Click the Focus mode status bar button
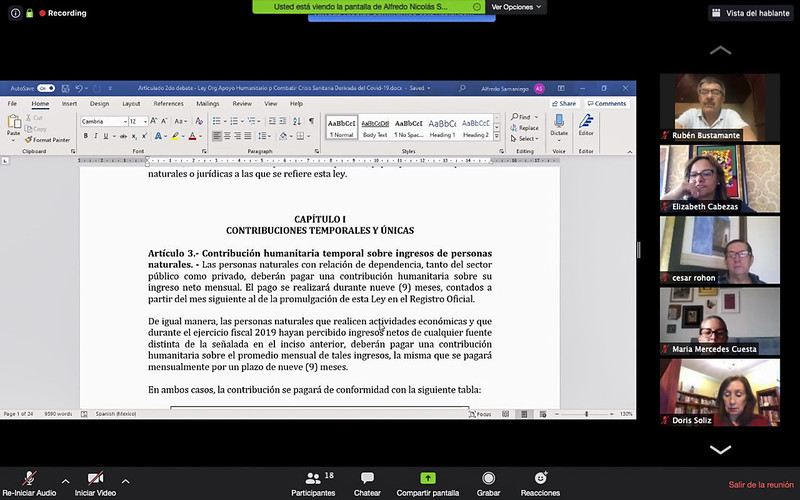This screenshot has width=800, height=500. point(480,414)
